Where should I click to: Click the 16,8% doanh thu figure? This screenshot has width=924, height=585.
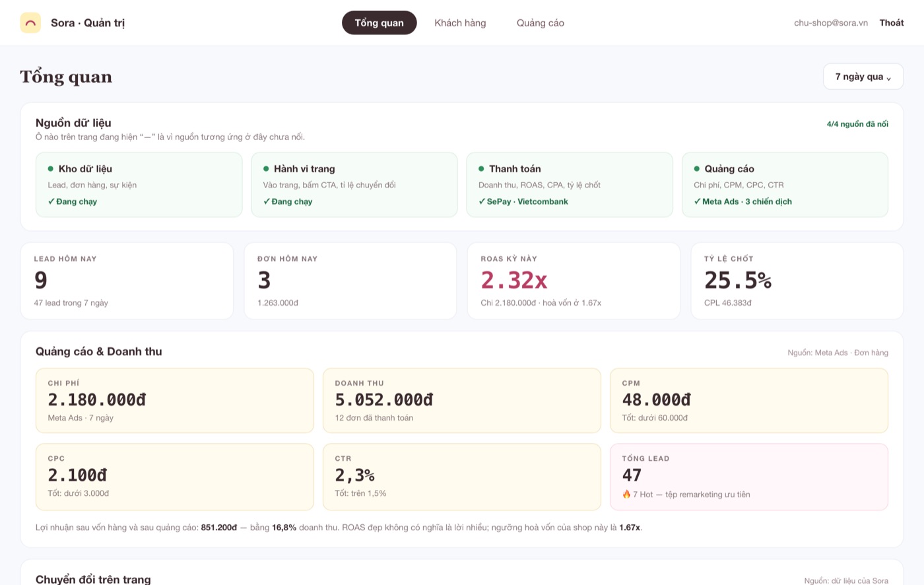coord(284,528)
